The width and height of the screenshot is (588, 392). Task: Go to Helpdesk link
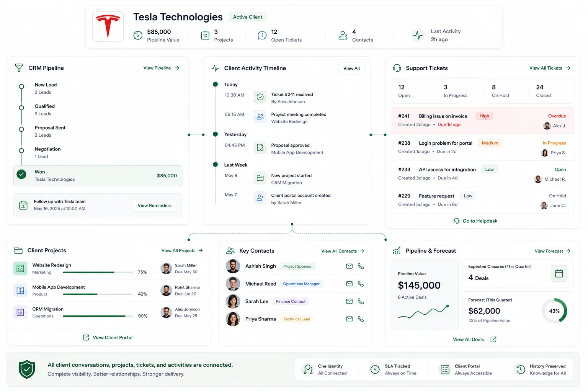(475, 221)
